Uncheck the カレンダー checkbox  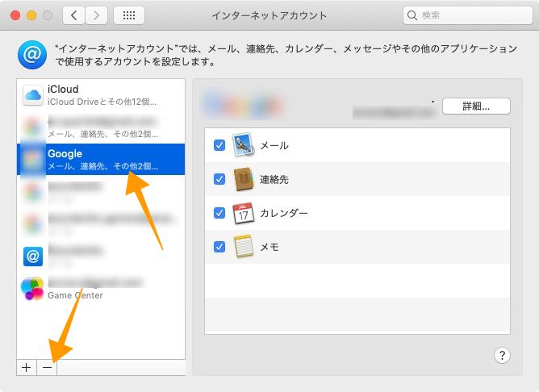pos(219,213)
